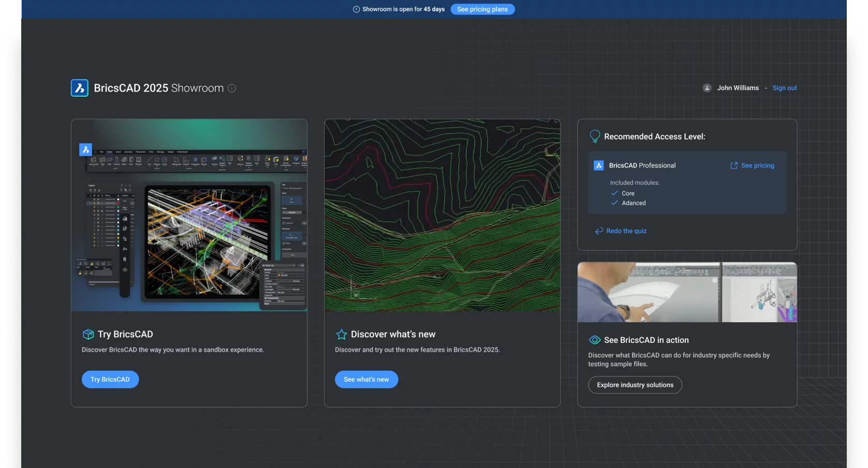Click the clock icon in top banner

coord(356,9)
